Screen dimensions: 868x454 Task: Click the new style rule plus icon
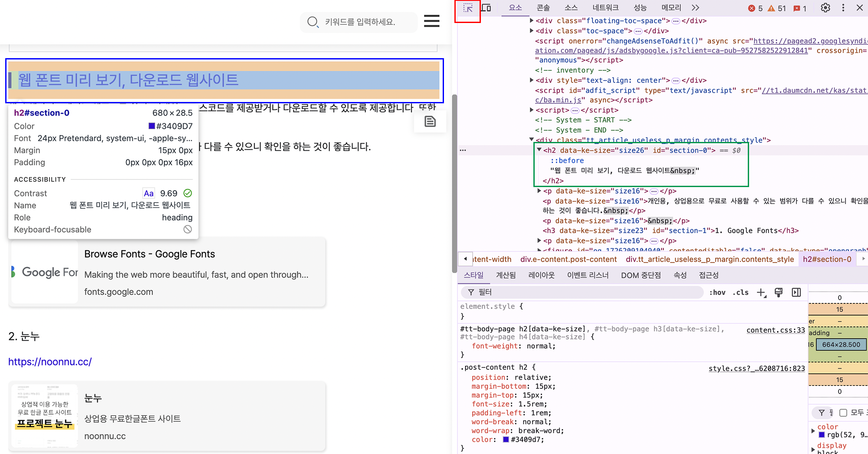762,293
